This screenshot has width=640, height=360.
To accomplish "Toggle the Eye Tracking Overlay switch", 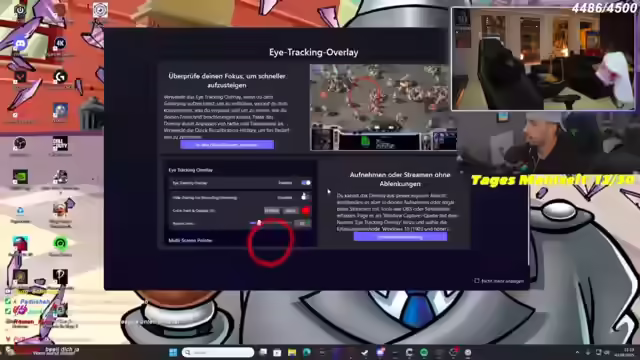I will (x=306, y=183).
